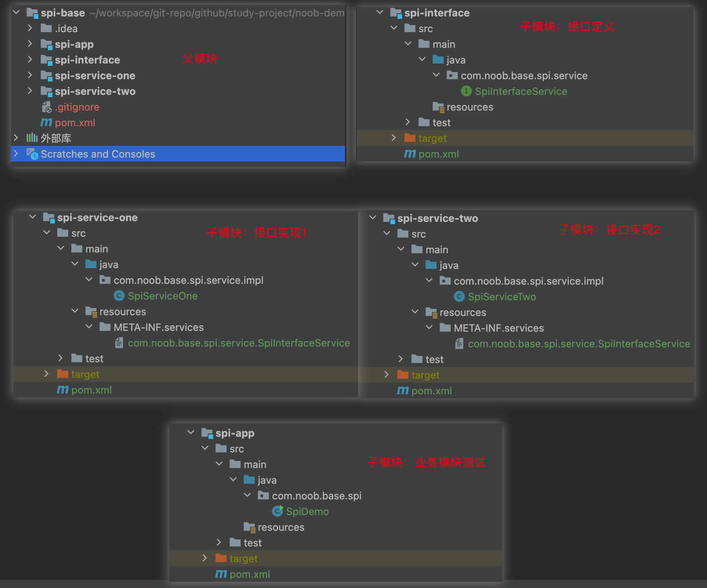
Task: Select resources folder in spi-app
Action: point(281,527)
